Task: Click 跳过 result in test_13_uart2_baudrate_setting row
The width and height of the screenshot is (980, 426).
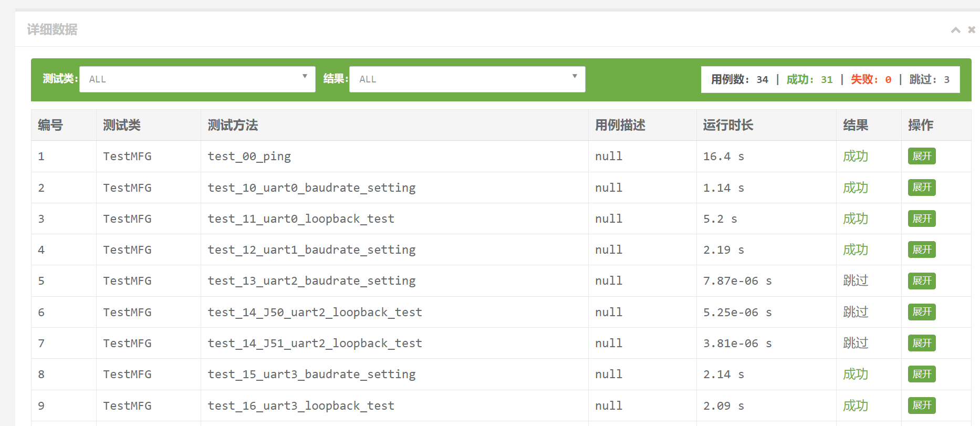Action: [856, 281]
